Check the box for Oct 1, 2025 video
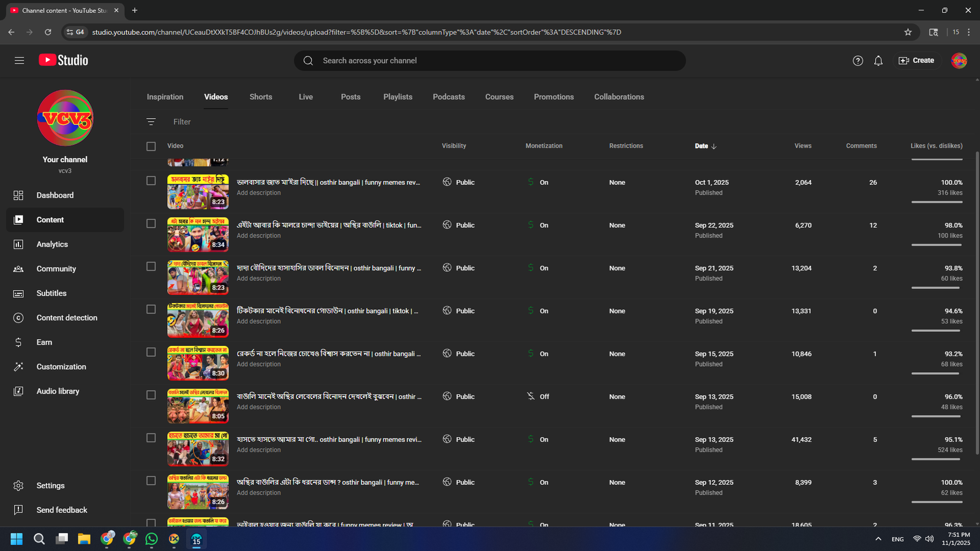 [x=151, y=181]
